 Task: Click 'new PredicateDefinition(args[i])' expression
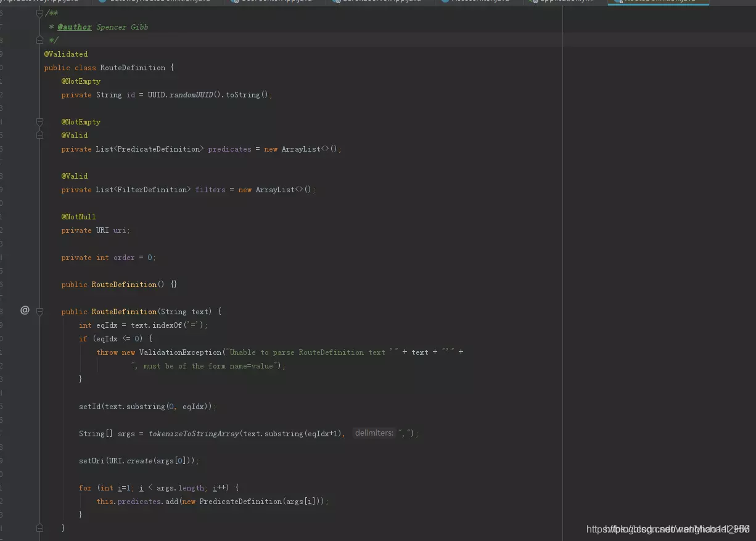(252, 502)
